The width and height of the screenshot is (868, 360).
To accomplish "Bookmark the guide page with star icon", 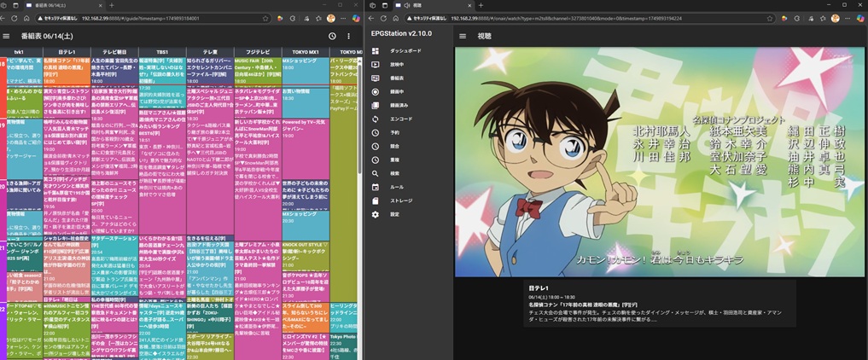I will tap(265, 18).
